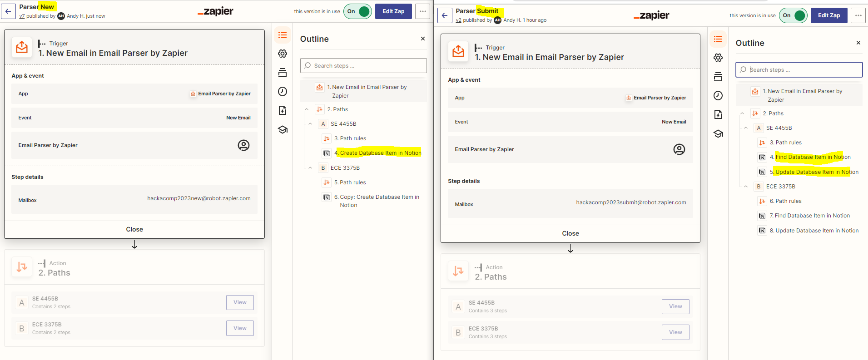The image size is (868, 360).
Task: Open Outline list icon in Parser Submit sidebar
Action: (x=718, y=39)
